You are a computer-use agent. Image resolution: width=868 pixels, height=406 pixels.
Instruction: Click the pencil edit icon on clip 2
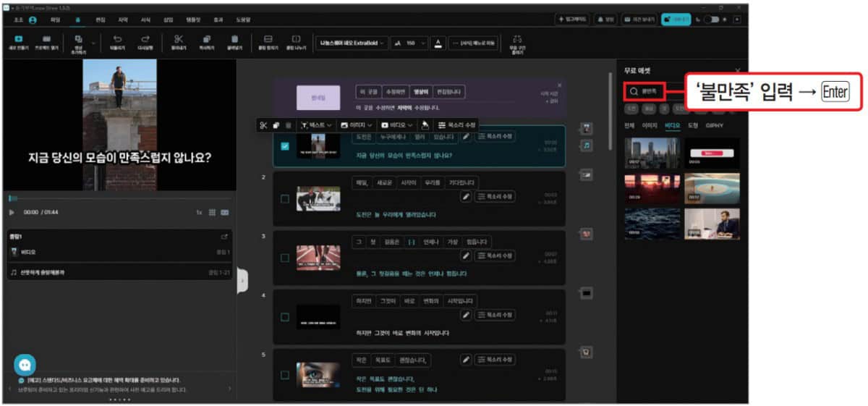(x=466, y=196)
